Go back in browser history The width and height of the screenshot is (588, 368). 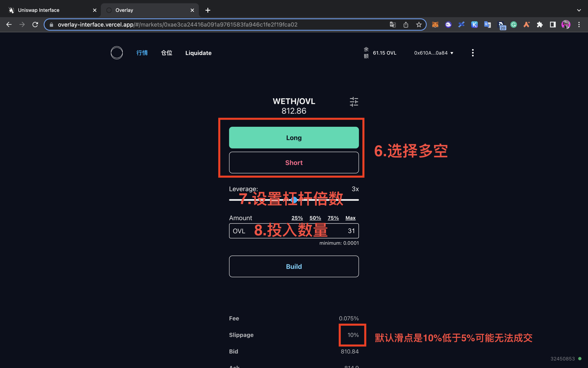[9, 24]
